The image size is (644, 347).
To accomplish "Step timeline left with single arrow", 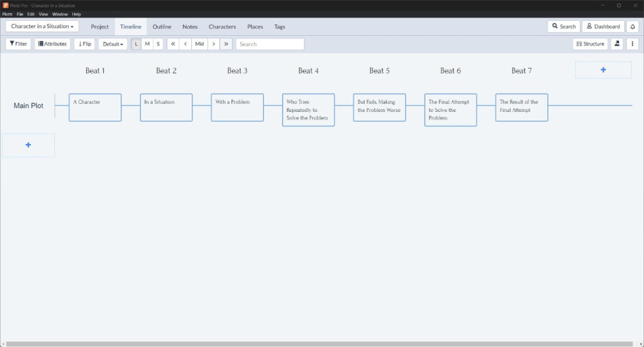I will [186, 44].
